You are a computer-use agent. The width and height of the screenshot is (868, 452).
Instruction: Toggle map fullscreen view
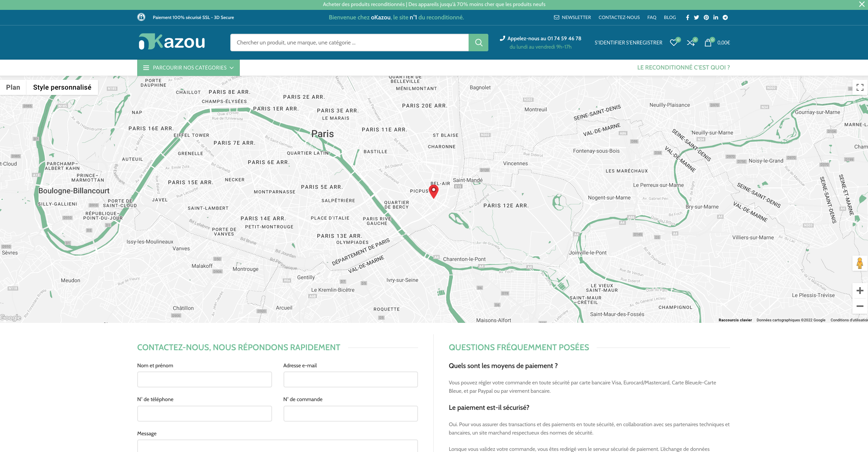(860, 88)
